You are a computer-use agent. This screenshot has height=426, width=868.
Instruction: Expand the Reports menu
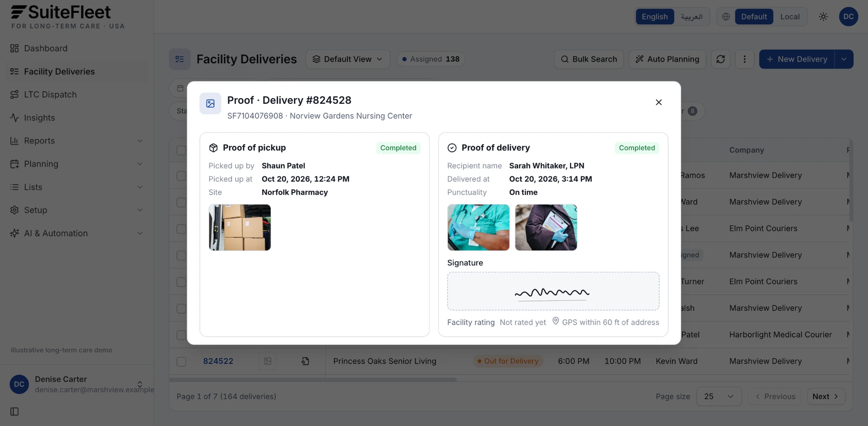click(x=77, y=141)
